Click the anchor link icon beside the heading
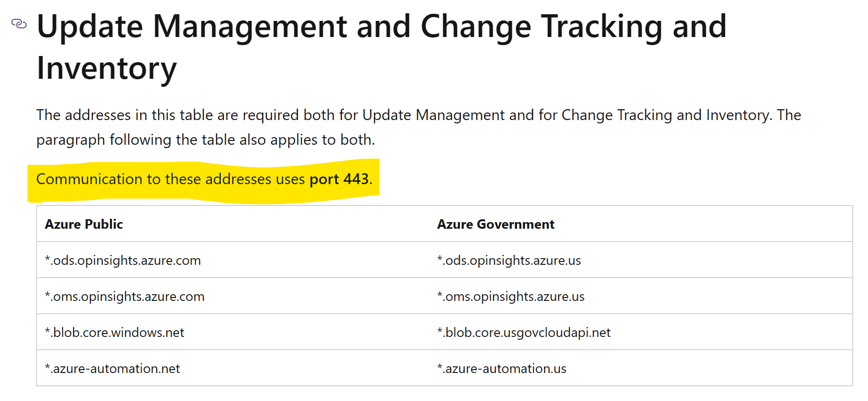 click(x=19, y=23)
